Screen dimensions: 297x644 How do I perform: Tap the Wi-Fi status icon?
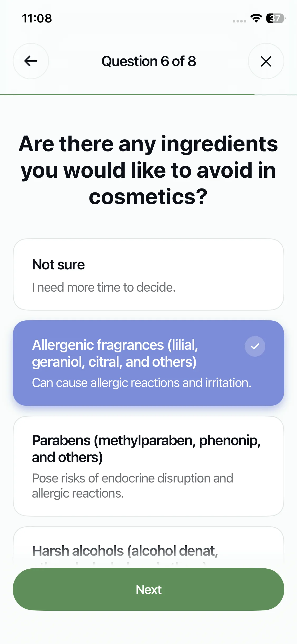point(256,18)
